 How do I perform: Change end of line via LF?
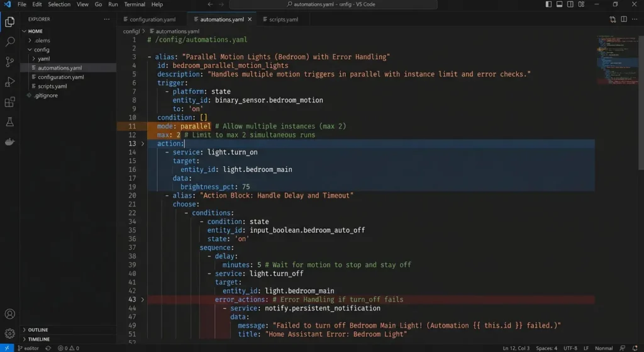pyautogui.click(x=586, y=348)
